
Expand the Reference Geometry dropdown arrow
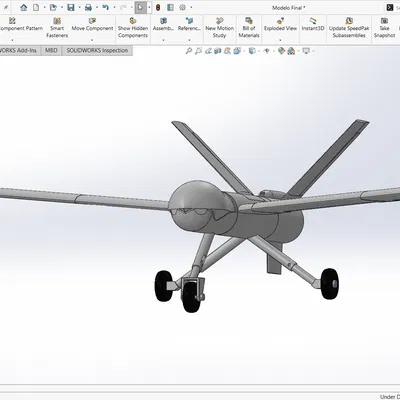pyautogui.click(x=189, y=40)
